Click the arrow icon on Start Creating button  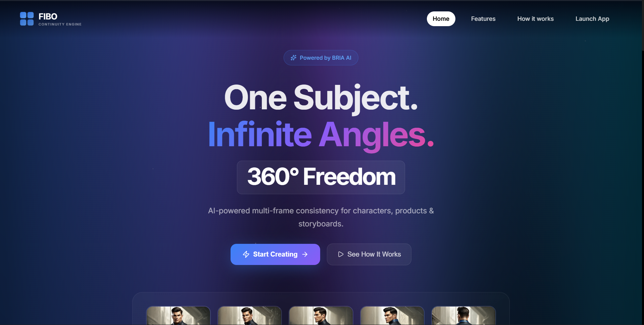(305, 254)
